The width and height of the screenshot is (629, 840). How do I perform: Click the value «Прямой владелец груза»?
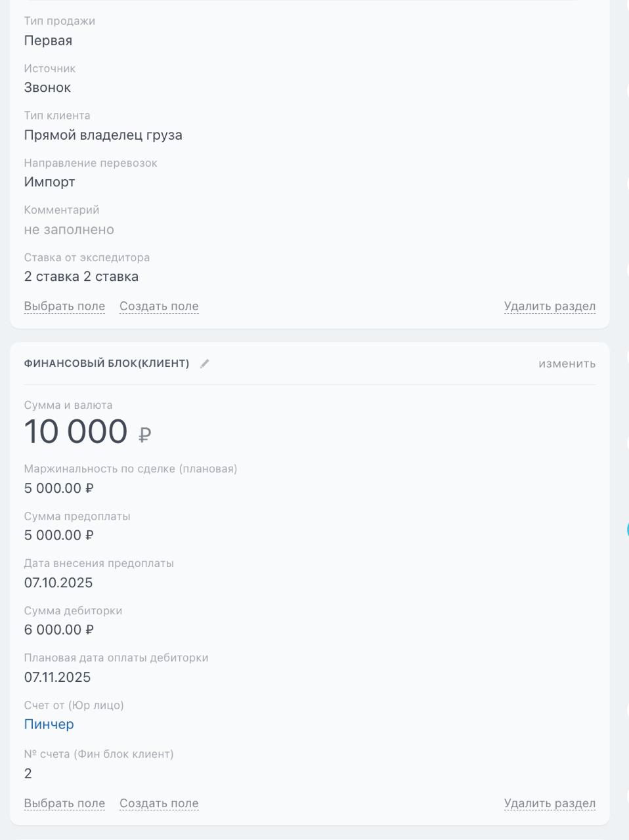click(103, 135)
